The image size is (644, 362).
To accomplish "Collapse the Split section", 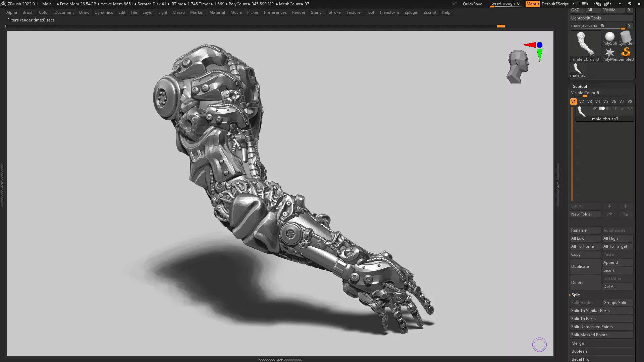I will 576,295.
